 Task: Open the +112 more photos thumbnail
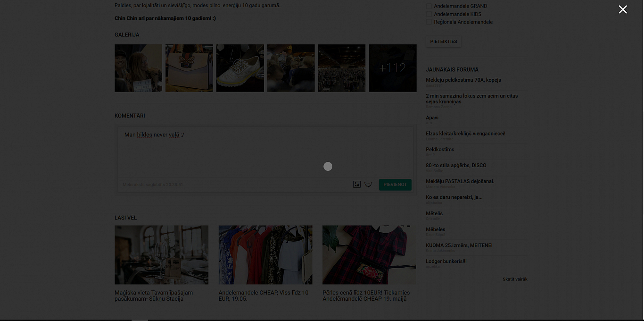tap(392, 68)
